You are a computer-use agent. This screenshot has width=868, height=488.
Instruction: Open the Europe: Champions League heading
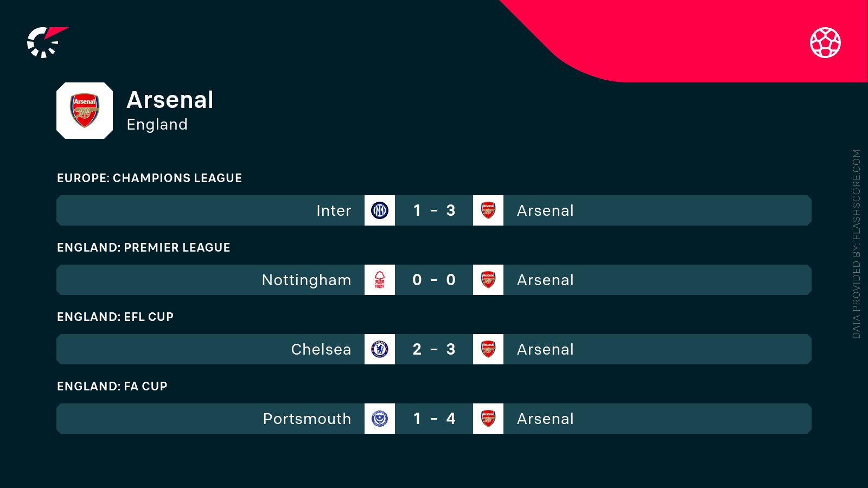click(149, 178)
